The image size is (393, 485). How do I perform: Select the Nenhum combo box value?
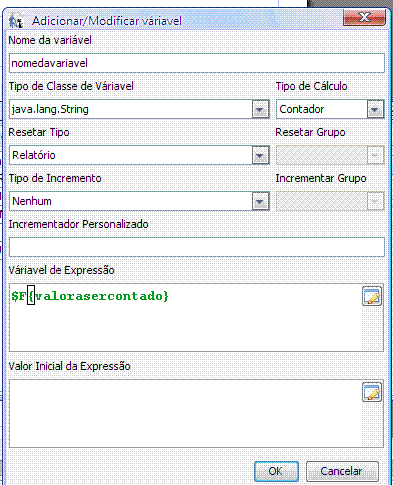[131, 201]
